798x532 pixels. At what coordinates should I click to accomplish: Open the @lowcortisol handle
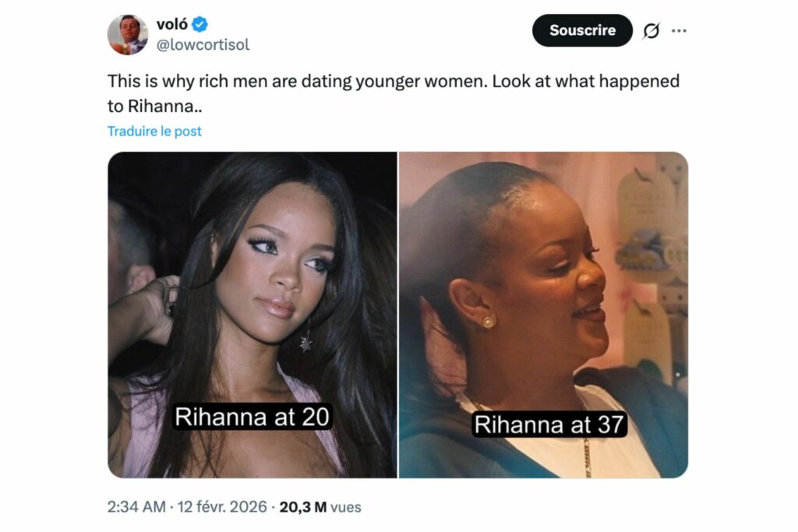pos(203,44)
